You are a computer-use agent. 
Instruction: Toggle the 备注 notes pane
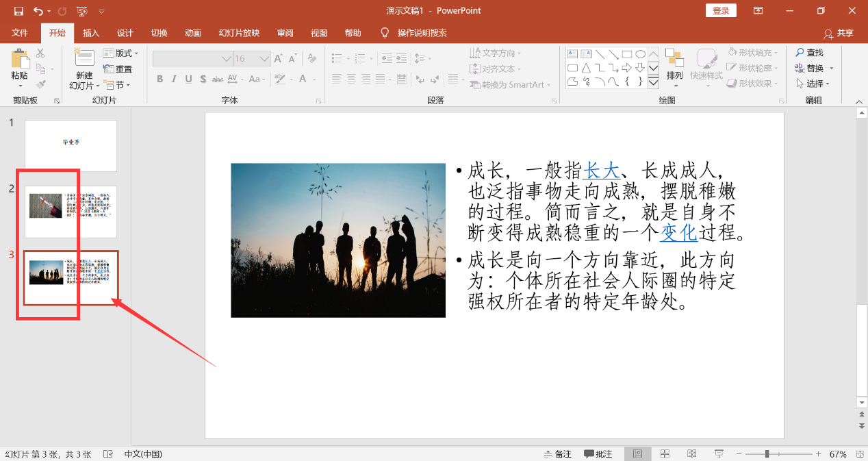coord(558,454)
